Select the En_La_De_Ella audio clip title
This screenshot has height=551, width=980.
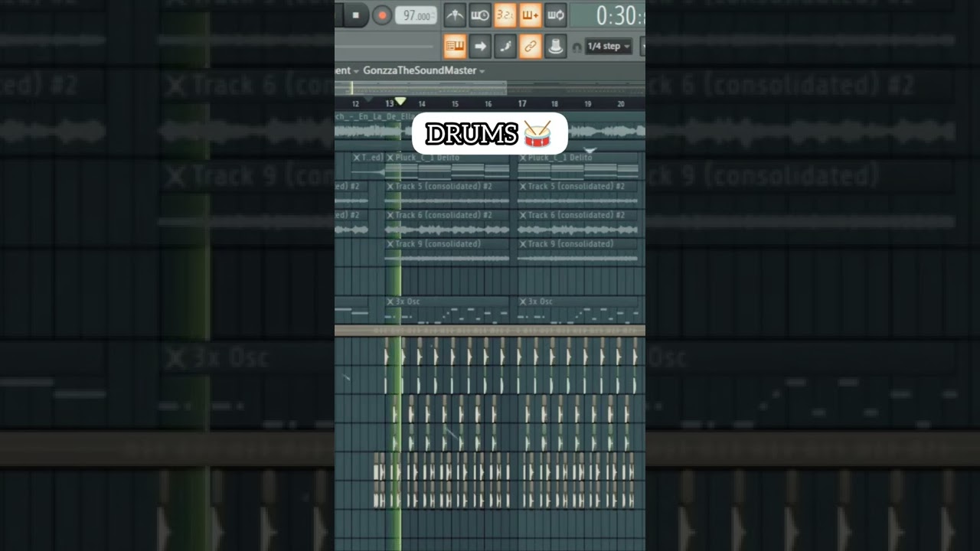coord(375,116)
